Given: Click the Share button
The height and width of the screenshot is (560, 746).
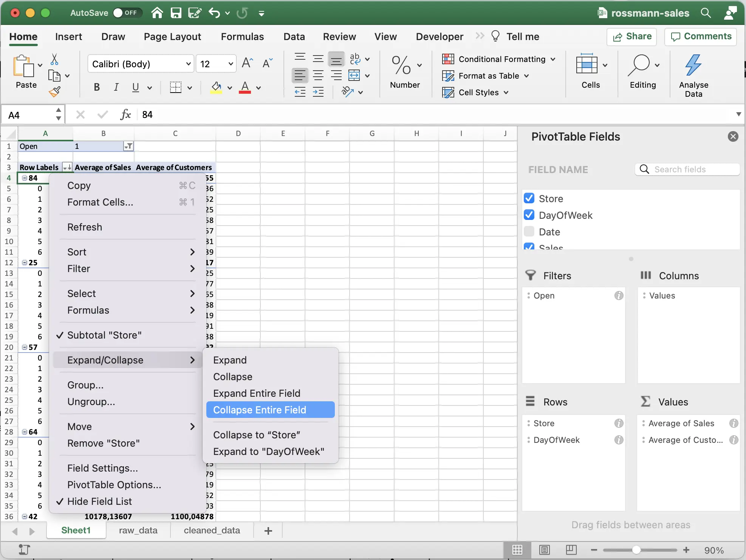Looking at the screenshot, I should [x=631, y=37].
